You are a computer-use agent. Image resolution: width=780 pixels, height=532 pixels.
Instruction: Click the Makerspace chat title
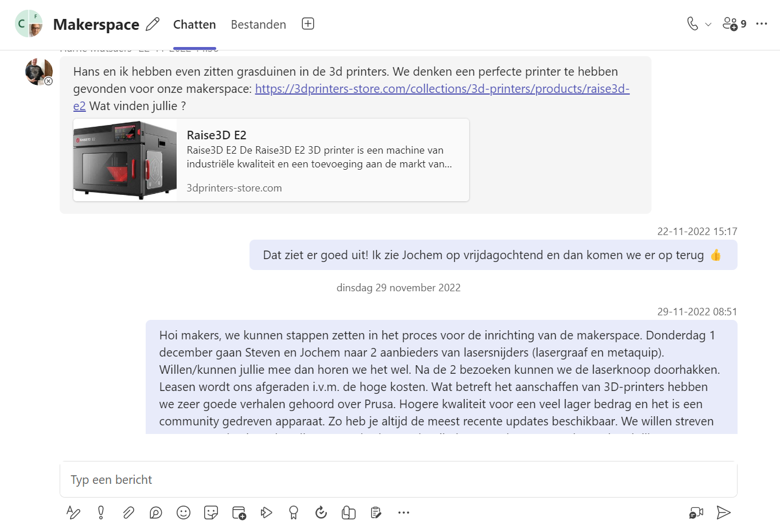click(x=96, y=25)
